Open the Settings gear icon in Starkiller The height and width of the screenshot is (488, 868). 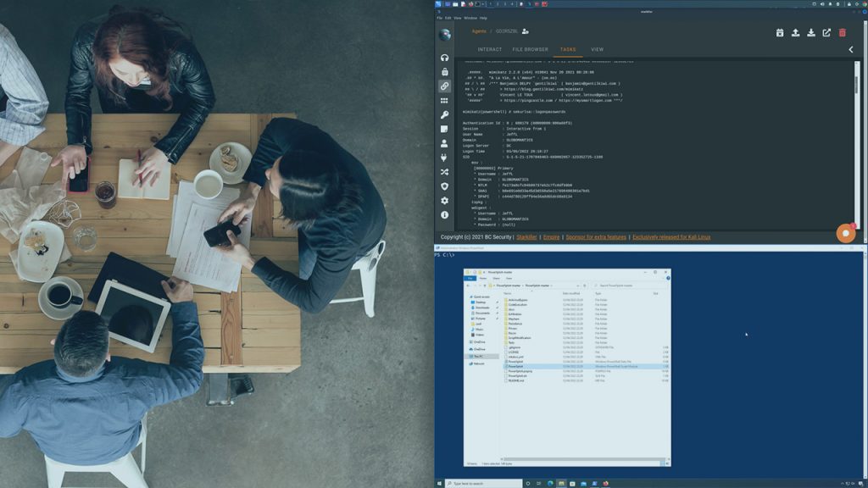[x=444, y=201]
